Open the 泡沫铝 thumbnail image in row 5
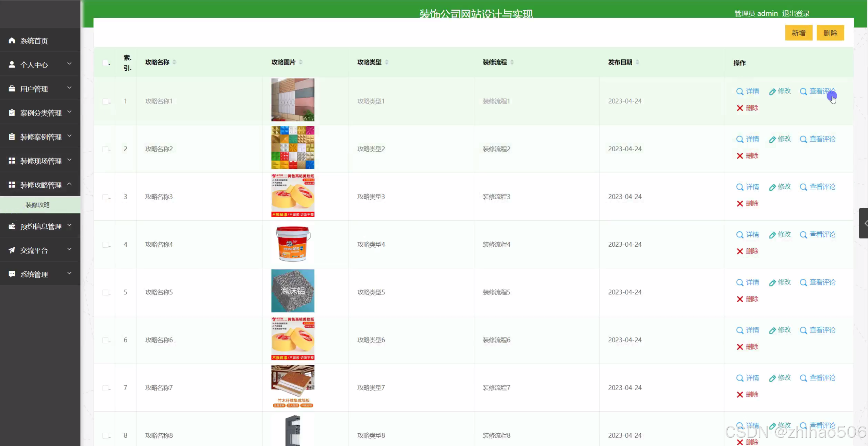Viewport: 868px width, 446px height. tap(293, 291)
